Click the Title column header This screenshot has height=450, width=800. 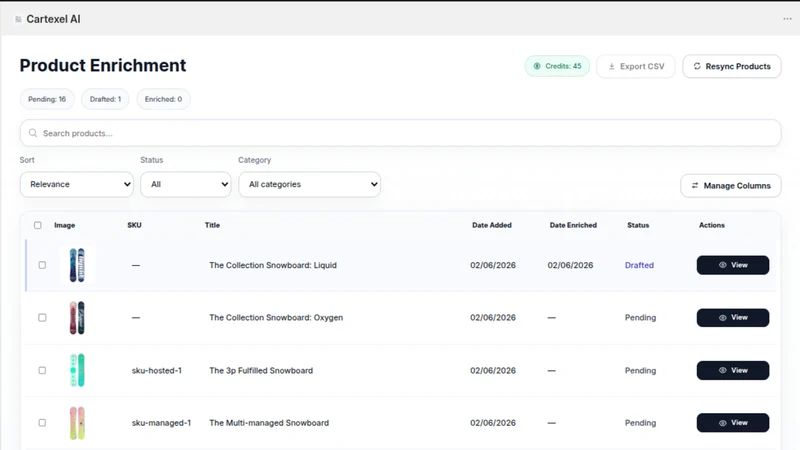212,225
